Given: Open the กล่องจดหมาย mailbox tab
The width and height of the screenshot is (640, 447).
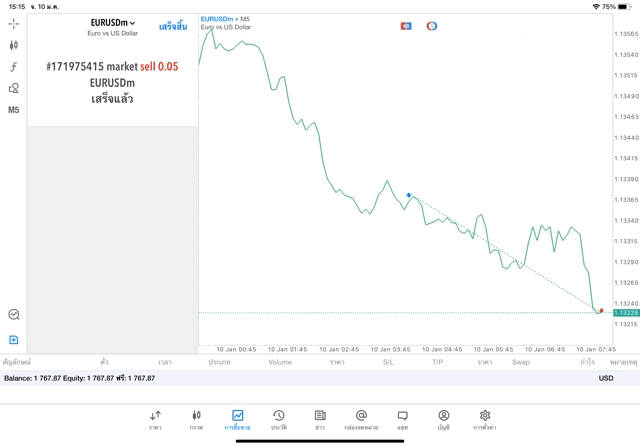Looking at the screenshot, I should tap(361, 419).
